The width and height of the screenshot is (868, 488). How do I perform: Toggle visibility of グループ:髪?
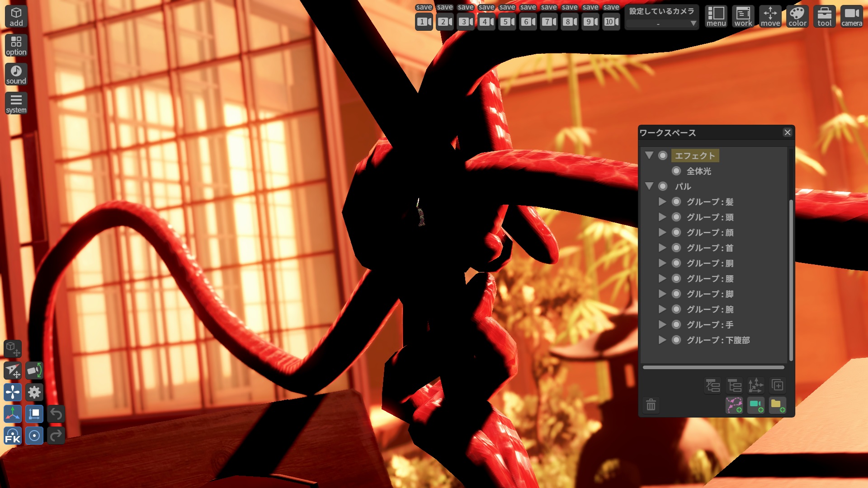[x=676, y=202]
